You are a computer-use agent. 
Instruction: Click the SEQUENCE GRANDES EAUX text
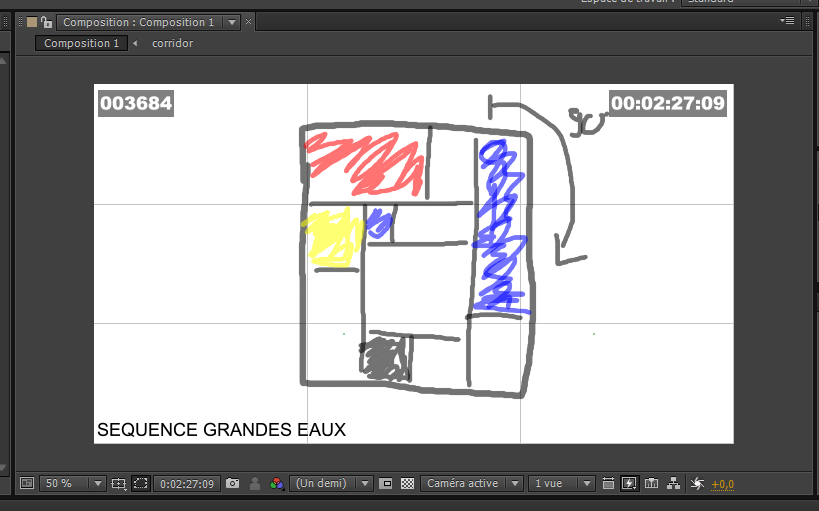pos(221,430)
